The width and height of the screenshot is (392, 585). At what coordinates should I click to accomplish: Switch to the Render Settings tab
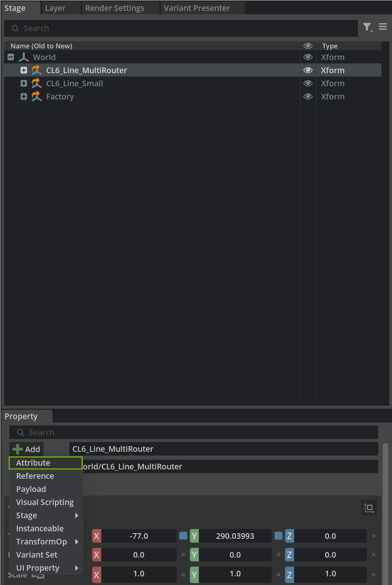(115, 8)
